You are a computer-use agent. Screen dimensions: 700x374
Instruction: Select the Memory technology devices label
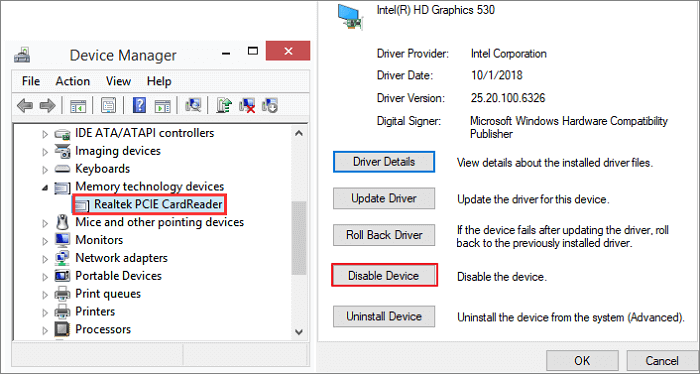click(x=150, y=187)
